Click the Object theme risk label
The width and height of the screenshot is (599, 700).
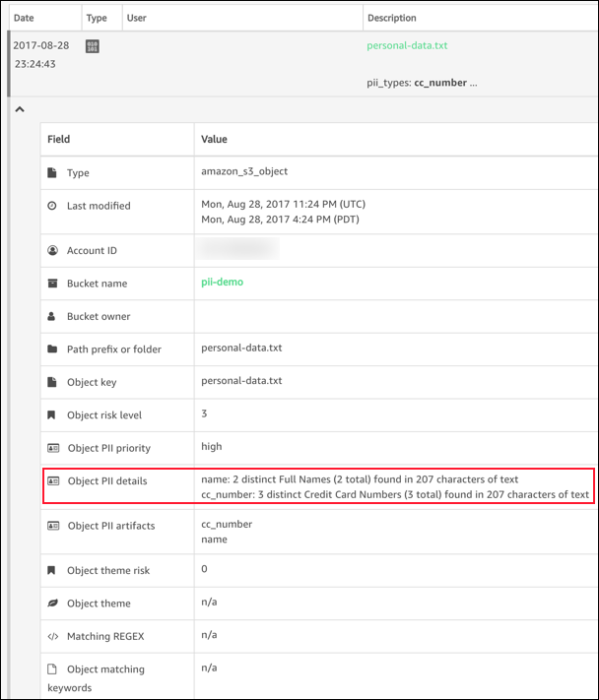tap(108, 570)
